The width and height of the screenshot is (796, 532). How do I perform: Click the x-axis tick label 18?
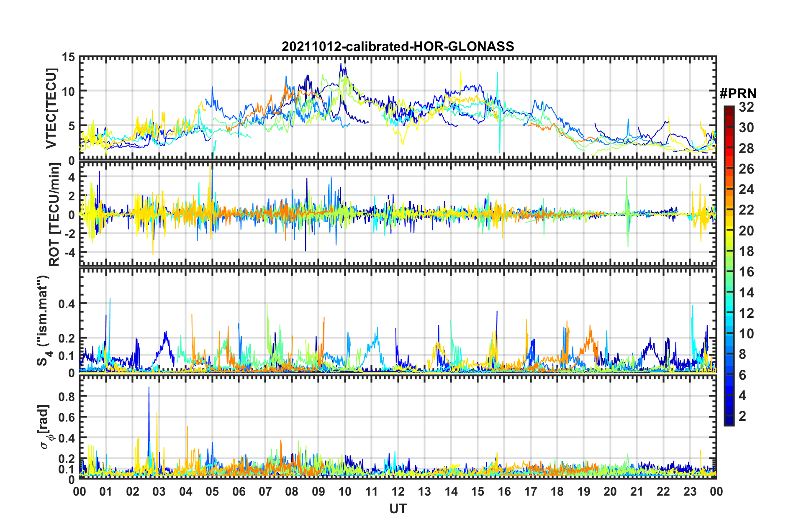(557, 491)
